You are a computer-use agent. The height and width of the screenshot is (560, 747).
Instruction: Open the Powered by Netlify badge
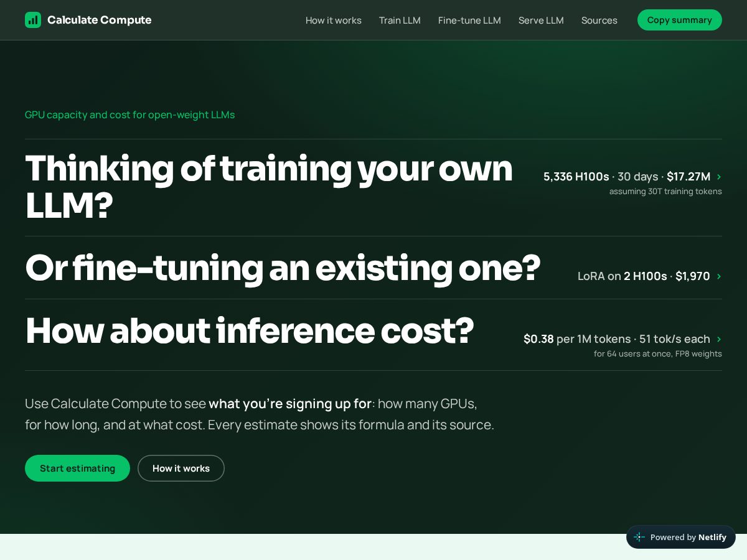pos(681,537)
